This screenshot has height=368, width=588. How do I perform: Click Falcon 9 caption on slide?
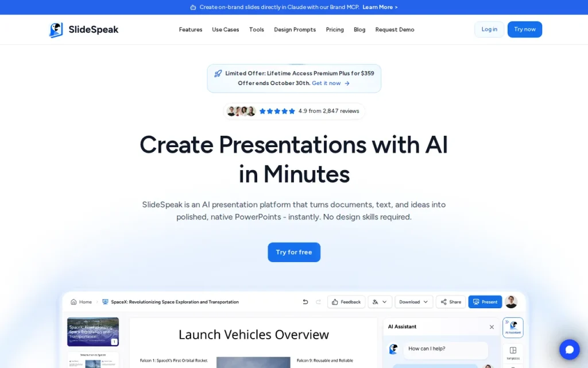coord(325,361)
